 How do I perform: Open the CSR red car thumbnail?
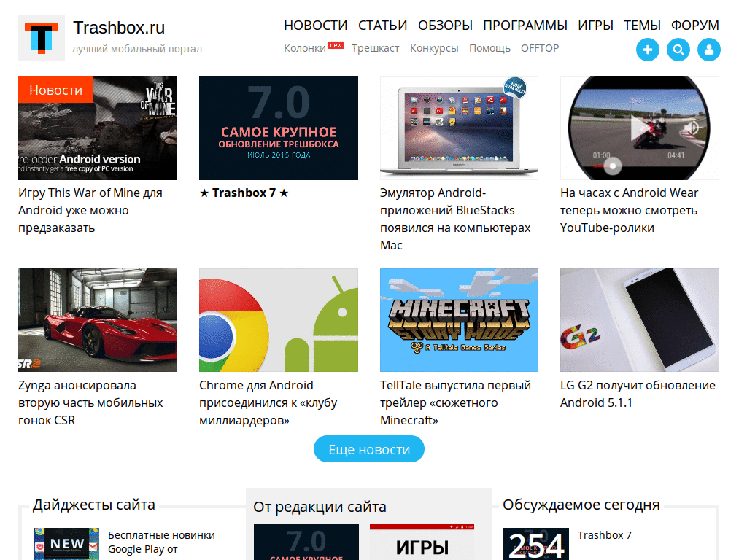[x=98, y=320]
